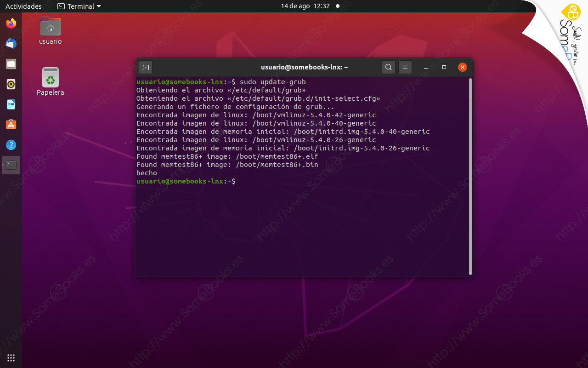588x368 pixels.
Task: Expand the Terminal menu in the top bar
Action: pyautogui.click(x=79, y=6)
